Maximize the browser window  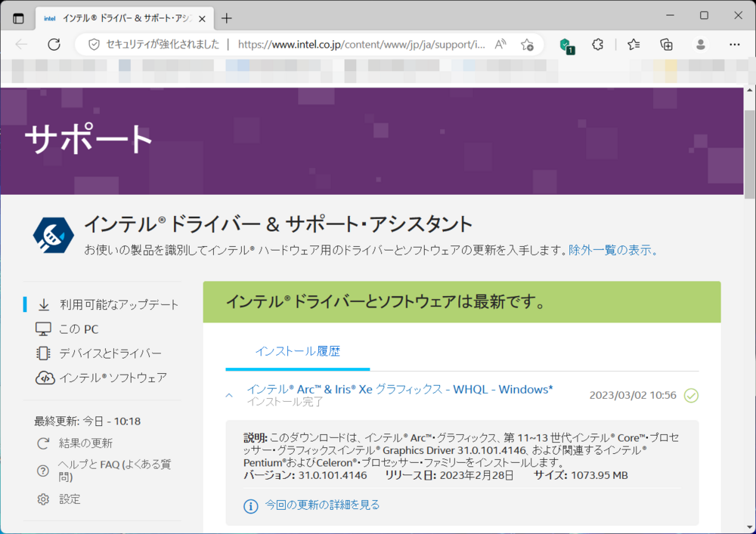click(x=704, y=15)
